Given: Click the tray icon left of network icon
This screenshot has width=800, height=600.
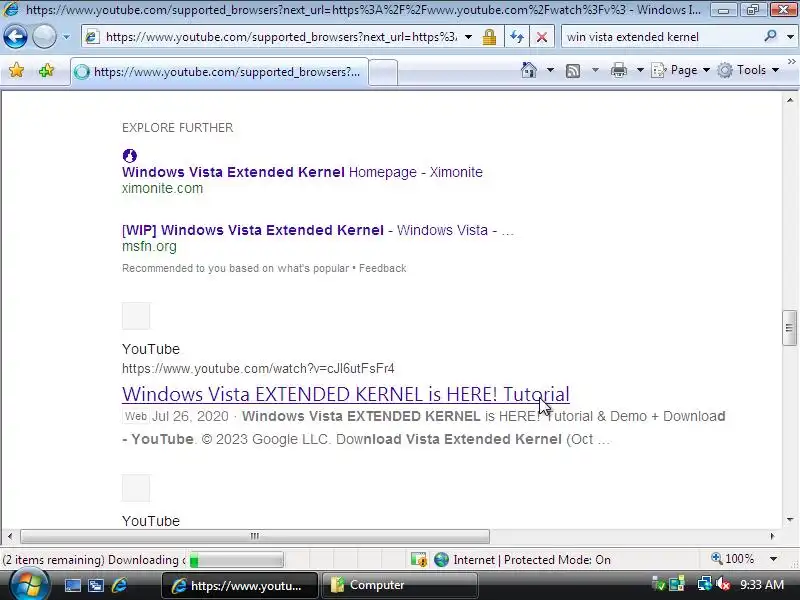Looking at the screenshot, I should (677, 584).
